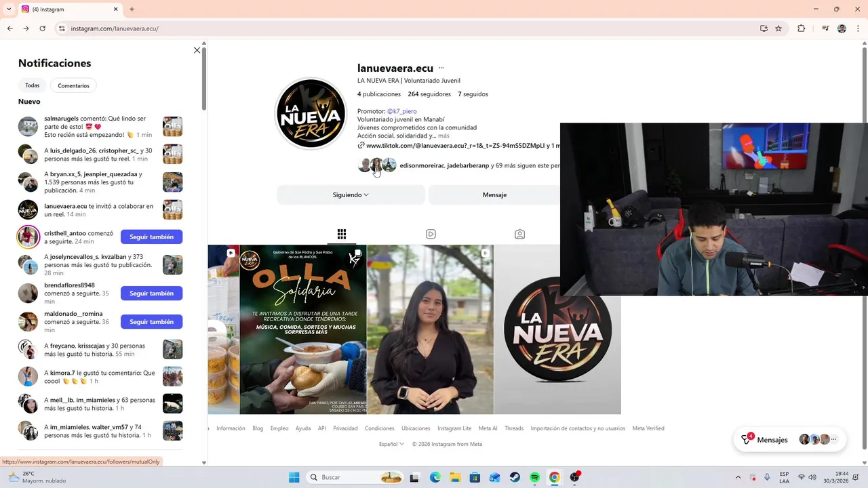Open the Instagram Lite footer link

[454, 428]
